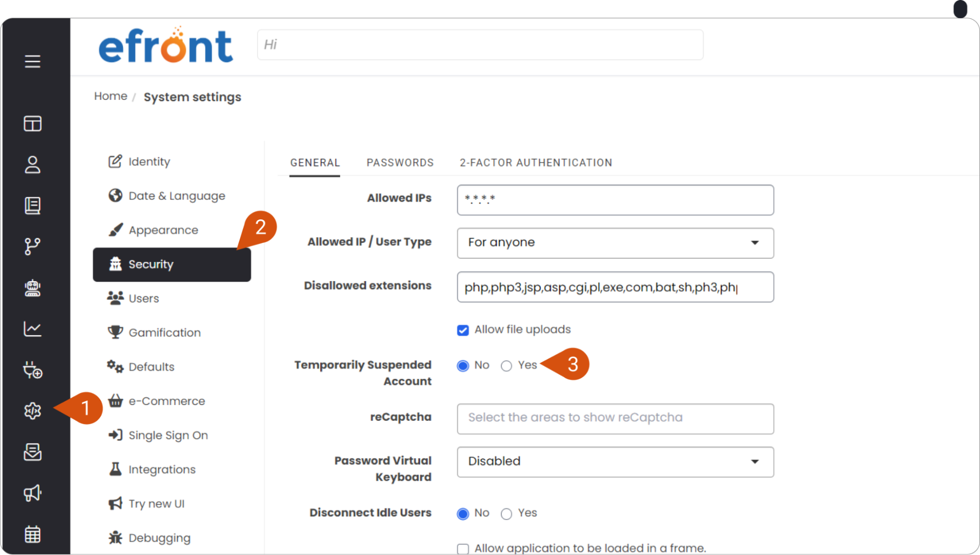The image size is (980, 555).
Task: Open the calendar icon in sidebar
Action: (x=32, y=534)
